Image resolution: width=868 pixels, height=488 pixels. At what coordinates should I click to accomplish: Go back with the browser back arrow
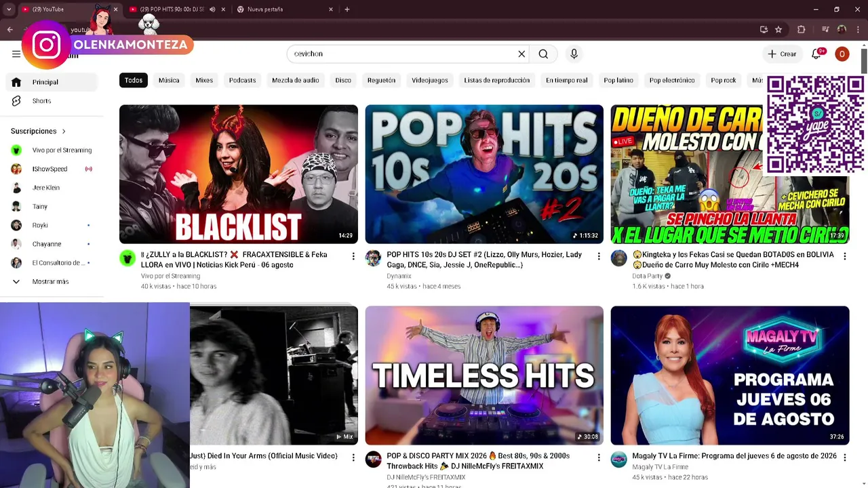point(9,29)
